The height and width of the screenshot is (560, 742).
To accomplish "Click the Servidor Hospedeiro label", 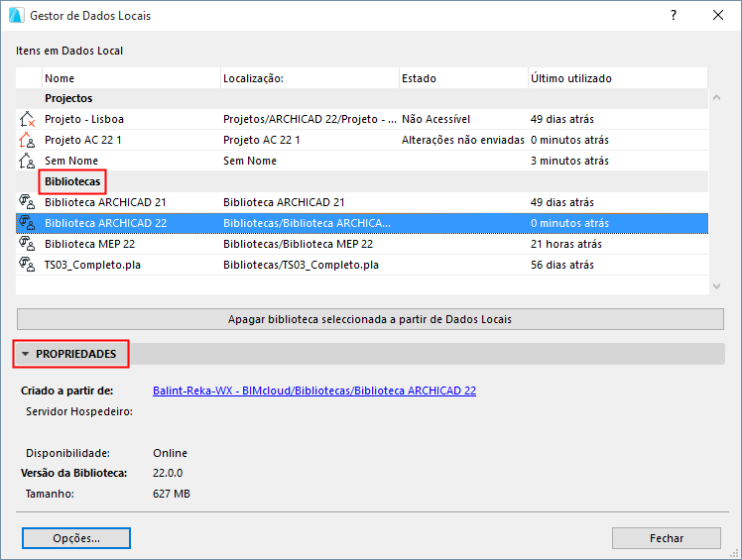I will tap(79, 411).
